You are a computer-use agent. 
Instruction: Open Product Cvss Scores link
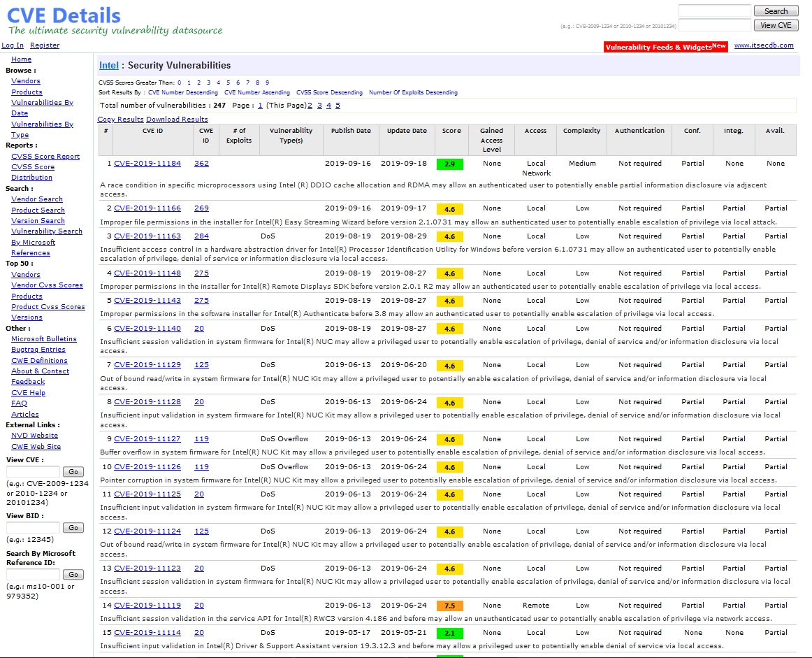48,306
